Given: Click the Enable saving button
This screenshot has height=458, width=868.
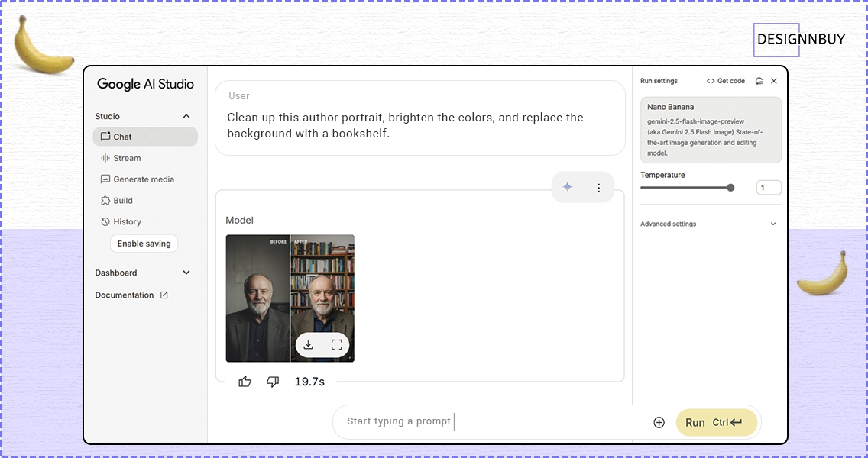Looking at the screenshot, I should (x=144, y=244).
